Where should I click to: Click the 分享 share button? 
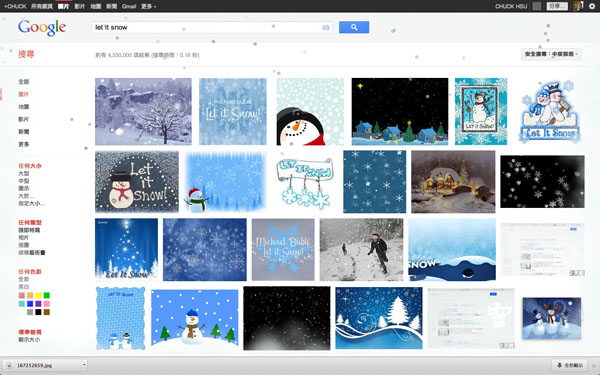tap(557, 6)
